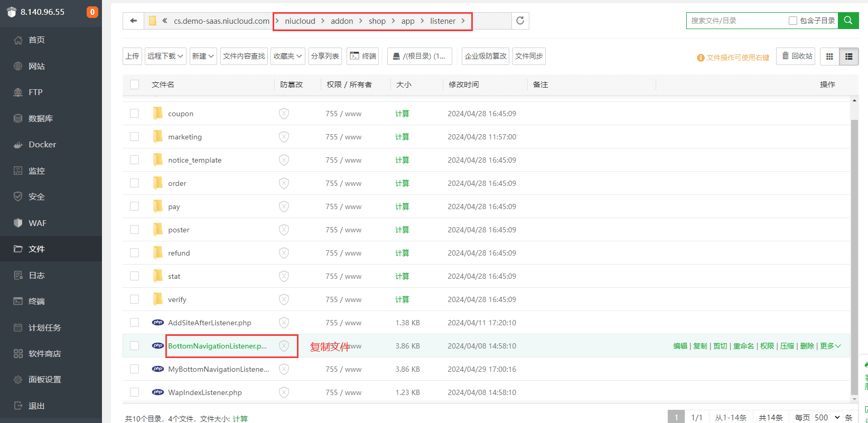Tick the checkbox for WapIndexListener.php
Image resolution: width=868 pixels, height=423 pixels.
pos(134,392)
